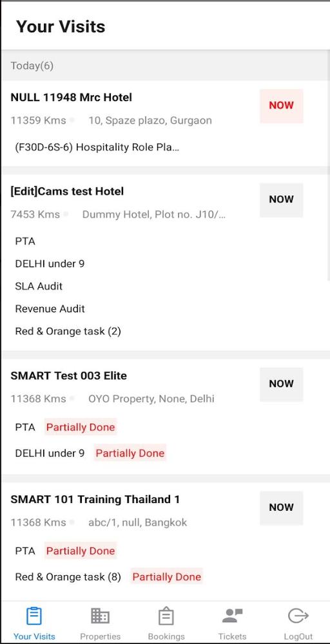Open the Your Visits clipboard icon

(34, 616)
